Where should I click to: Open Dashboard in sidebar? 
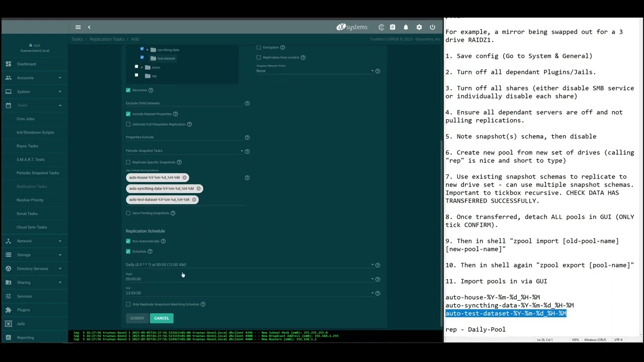34,64
